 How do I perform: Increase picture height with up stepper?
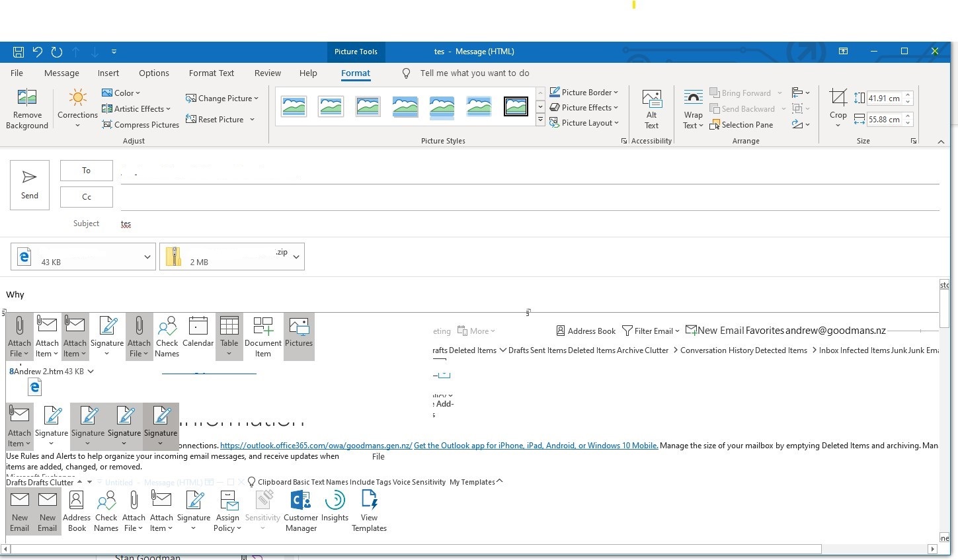[908, 95]
